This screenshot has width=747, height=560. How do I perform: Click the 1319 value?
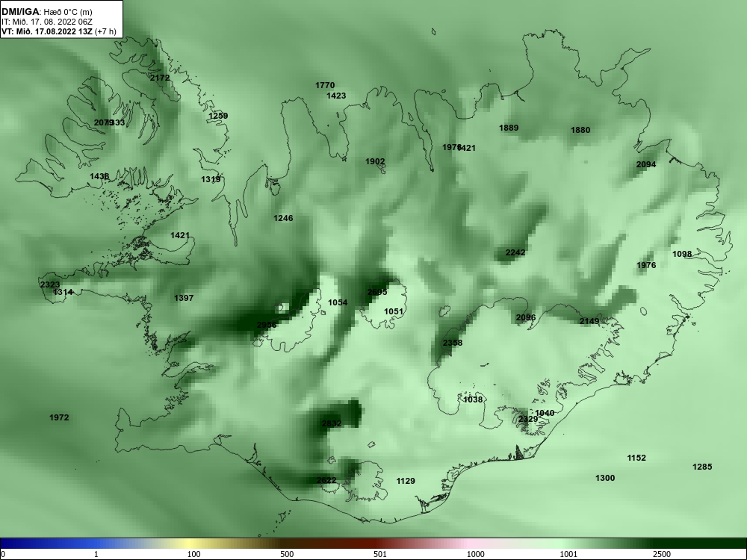click(x=211, y=179)
